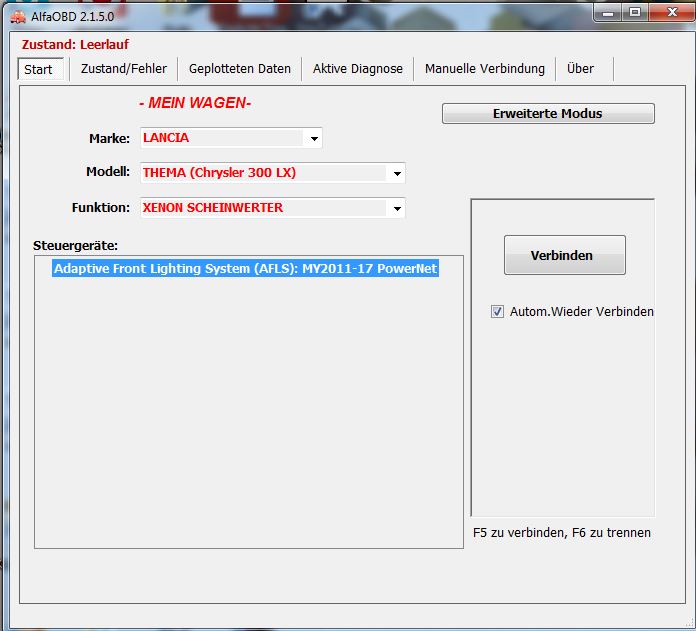Click the Erweiterte Modus button
The width and height of the screenshot is (696, 631).
pos(547,114)
